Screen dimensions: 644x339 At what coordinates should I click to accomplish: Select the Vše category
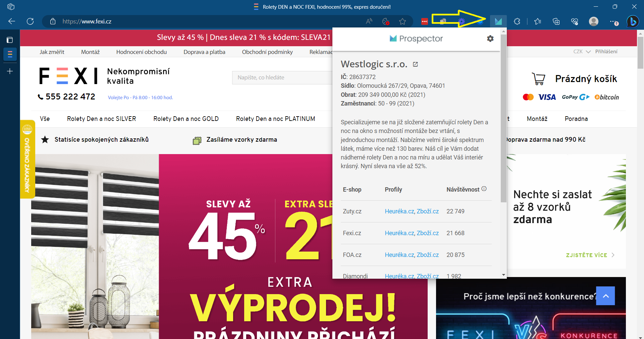[x=45, y=119]
